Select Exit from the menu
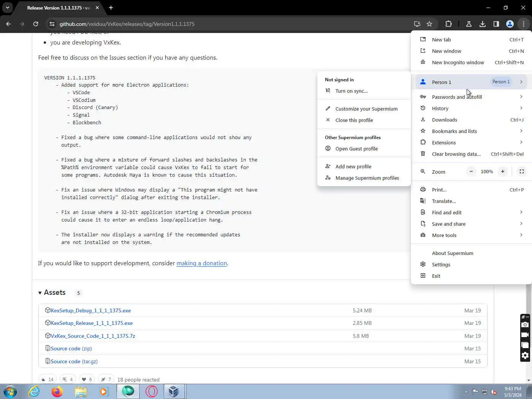This screenshot has width=532, height=399. [x=471, y=276]
